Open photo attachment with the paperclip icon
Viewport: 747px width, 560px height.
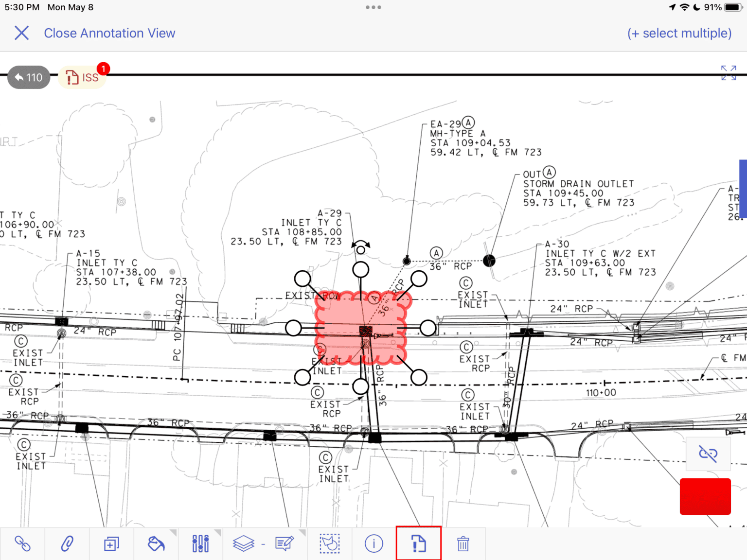pyautogui.click(x=67, y=544)
